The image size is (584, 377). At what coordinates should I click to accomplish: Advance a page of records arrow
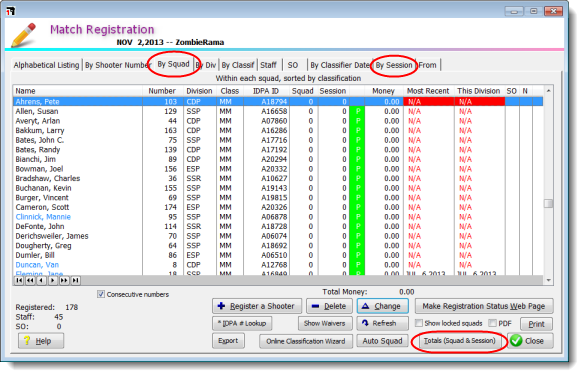coord(64,280)
